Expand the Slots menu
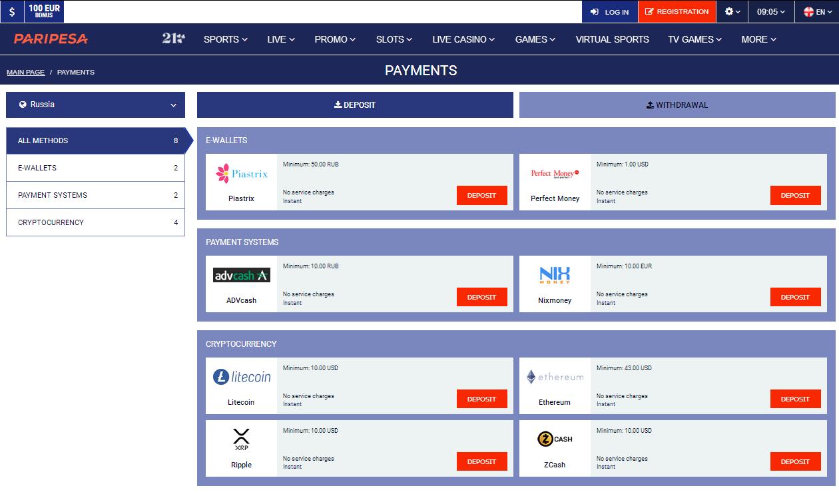 point(394,39)
